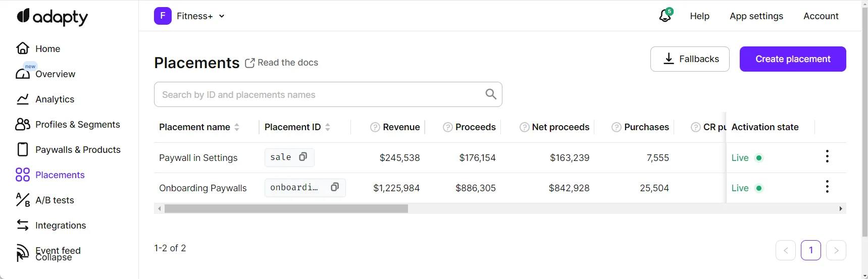Copy the 'sale' placement ID
This screenshot has width=868, height=279.
pyautogui.click(x=303, y=157)
